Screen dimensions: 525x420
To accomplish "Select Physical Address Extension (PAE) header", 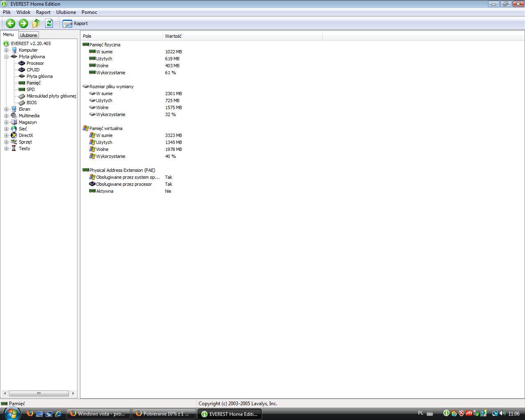I will (x=122, y=170).
